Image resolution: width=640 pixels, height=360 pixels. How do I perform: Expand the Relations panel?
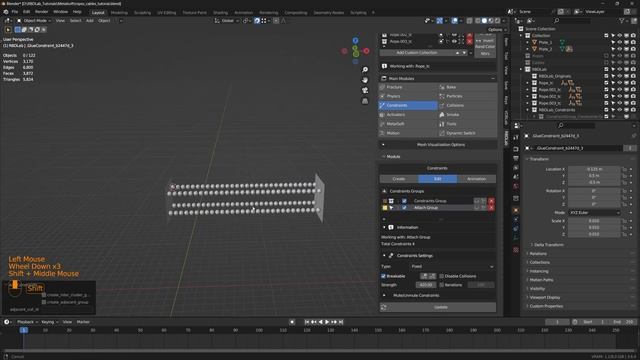[538, 254]
